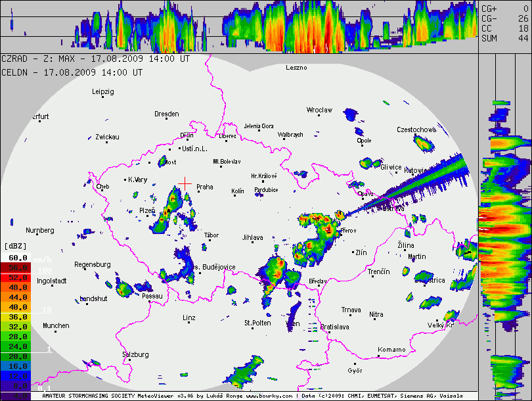
Task: Click the Plzeň city marker
Action: (x=154, y=210)
